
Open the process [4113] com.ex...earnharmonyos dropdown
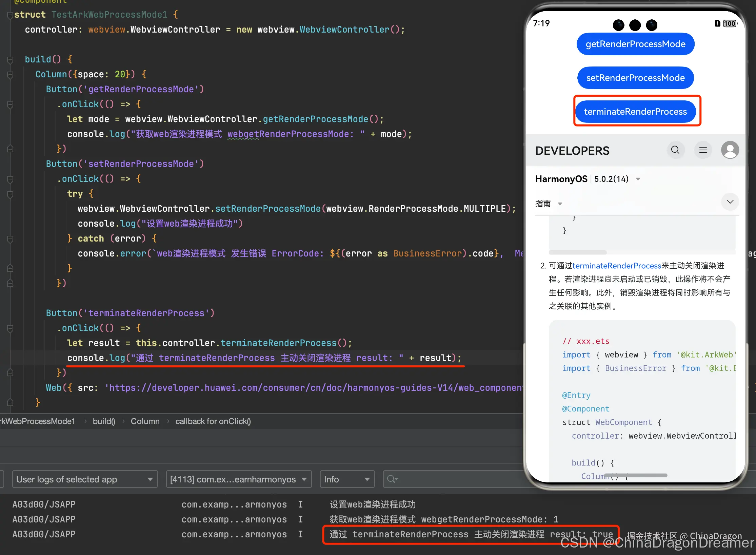239,479
